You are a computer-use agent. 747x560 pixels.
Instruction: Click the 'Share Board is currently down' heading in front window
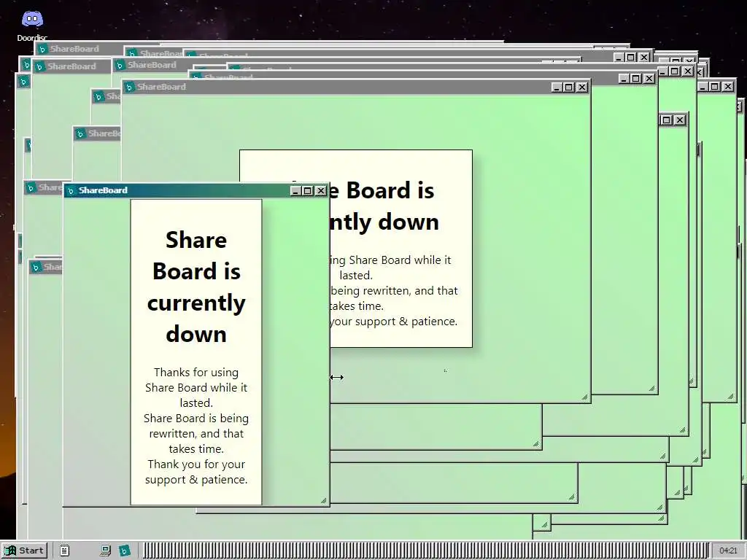click(196, 287)
